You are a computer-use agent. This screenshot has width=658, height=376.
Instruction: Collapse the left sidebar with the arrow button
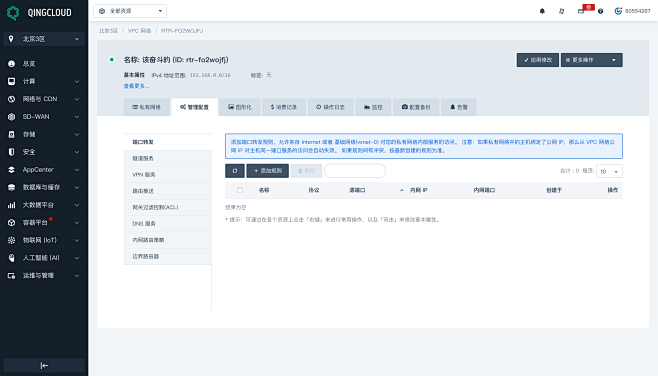coord(44,366)
